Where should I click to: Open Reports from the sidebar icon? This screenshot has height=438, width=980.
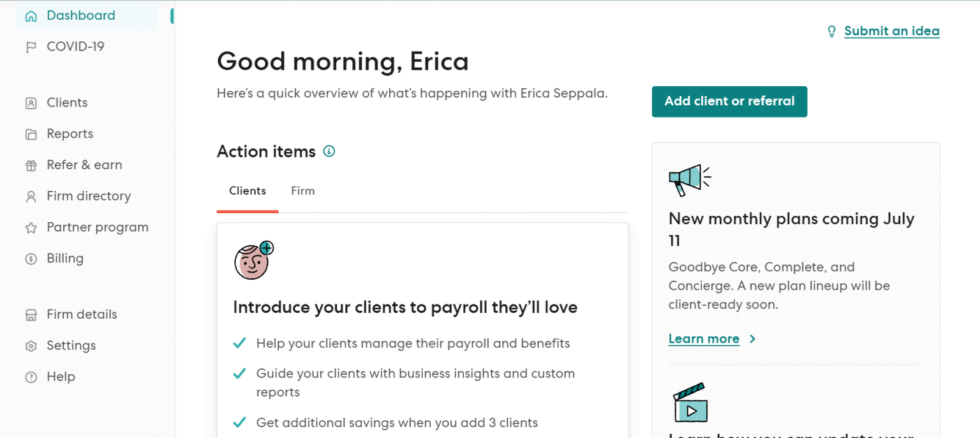31,133
